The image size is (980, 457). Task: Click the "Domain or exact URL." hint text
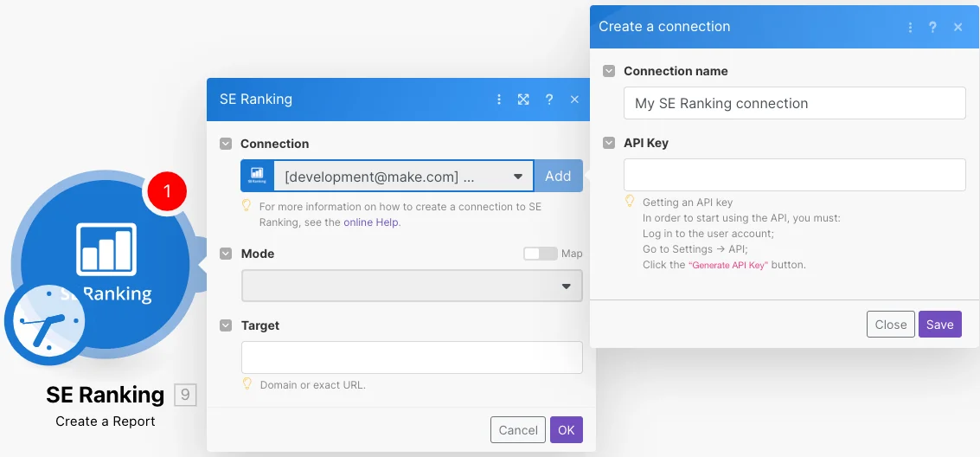[x=312, y=385]
